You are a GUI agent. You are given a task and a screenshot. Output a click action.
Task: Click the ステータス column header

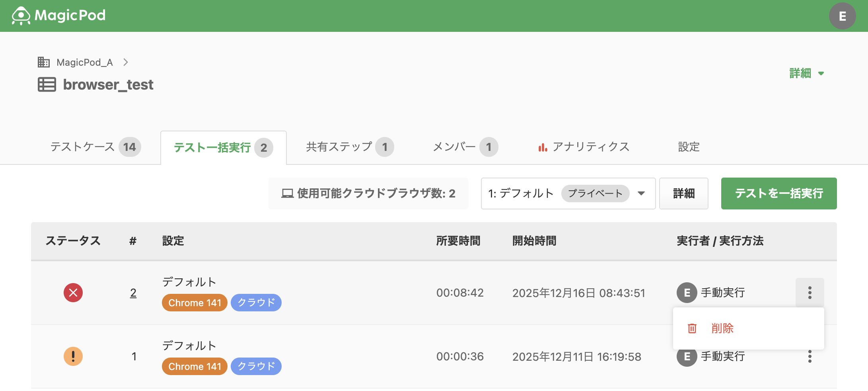tap(73, 241)
